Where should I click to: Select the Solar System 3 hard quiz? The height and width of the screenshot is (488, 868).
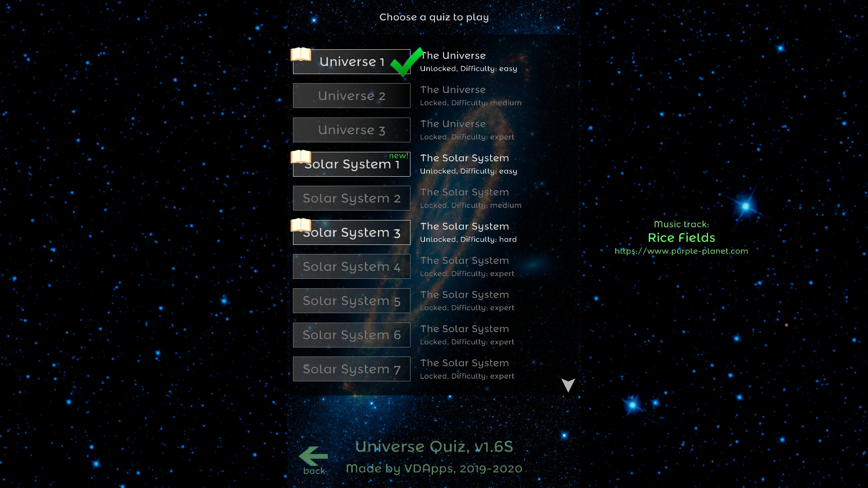[351, 232]
